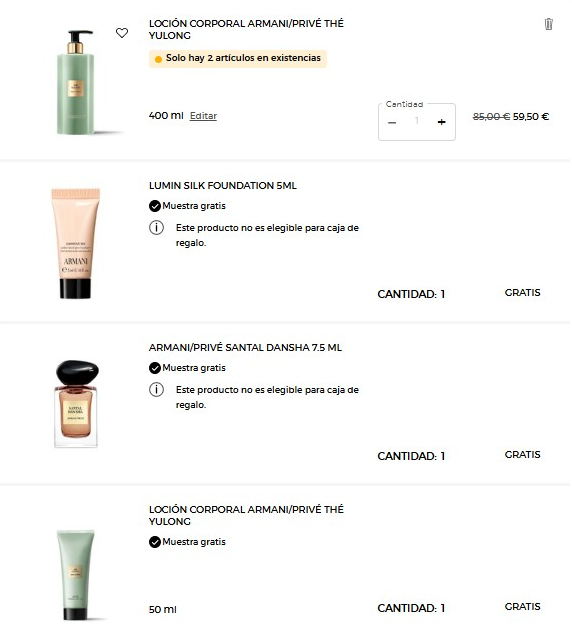Open the 50 ml green lotion tube image
The width and height of the screenshot is (572, 637).
[x=76, y=574]
